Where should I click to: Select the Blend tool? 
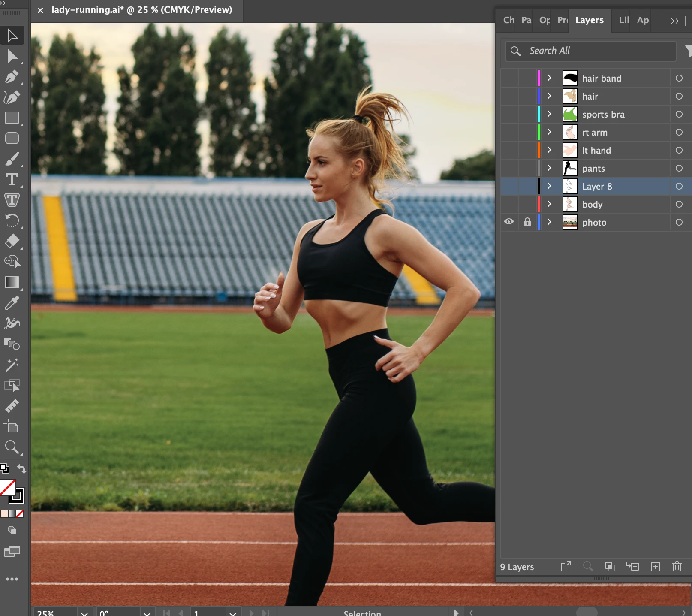click(x=12, y=344)
